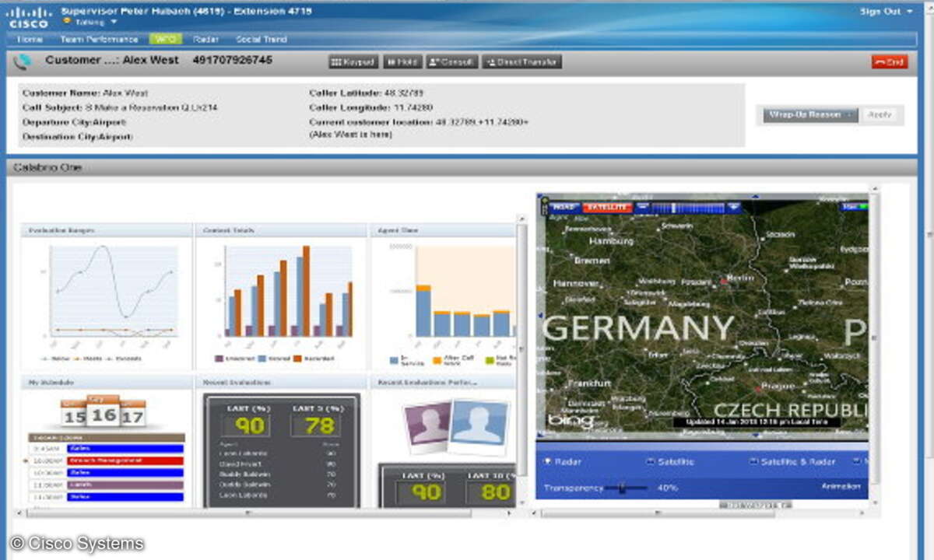Click the Direct Transfer button

(x=521, y=62)
